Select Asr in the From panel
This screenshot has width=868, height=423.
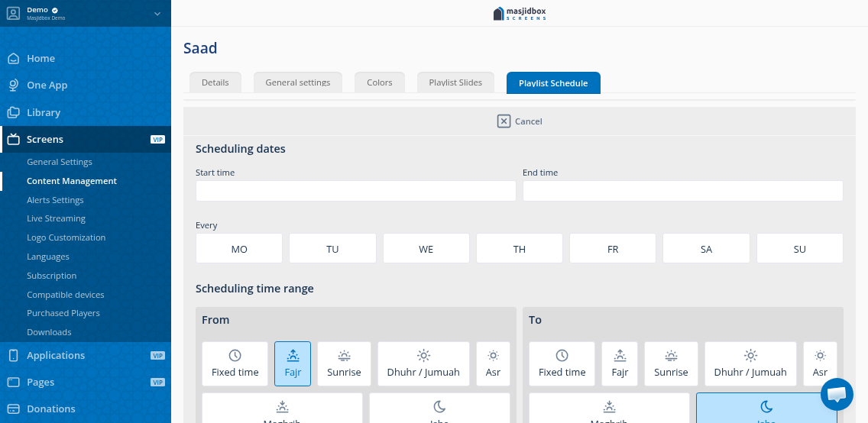tap(493, 364)
